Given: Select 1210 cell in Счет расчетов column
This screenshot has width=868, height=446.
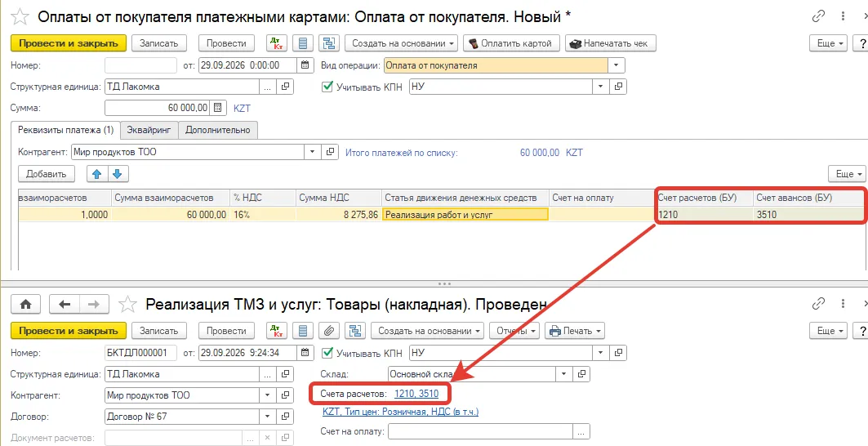Looking at the screenshot, I should 704,214.
